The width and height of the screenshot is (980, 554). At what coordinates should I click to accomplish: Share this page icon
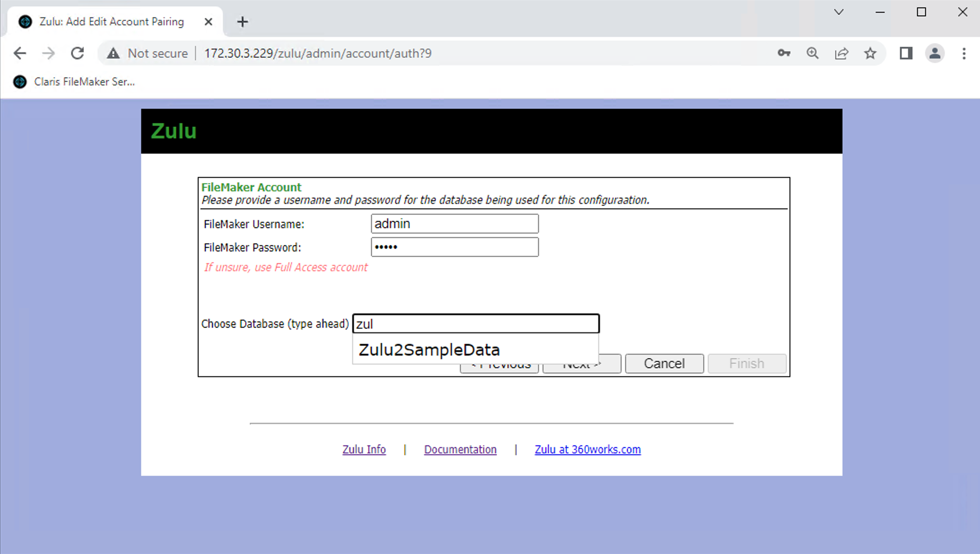click(x=841, y=53)
